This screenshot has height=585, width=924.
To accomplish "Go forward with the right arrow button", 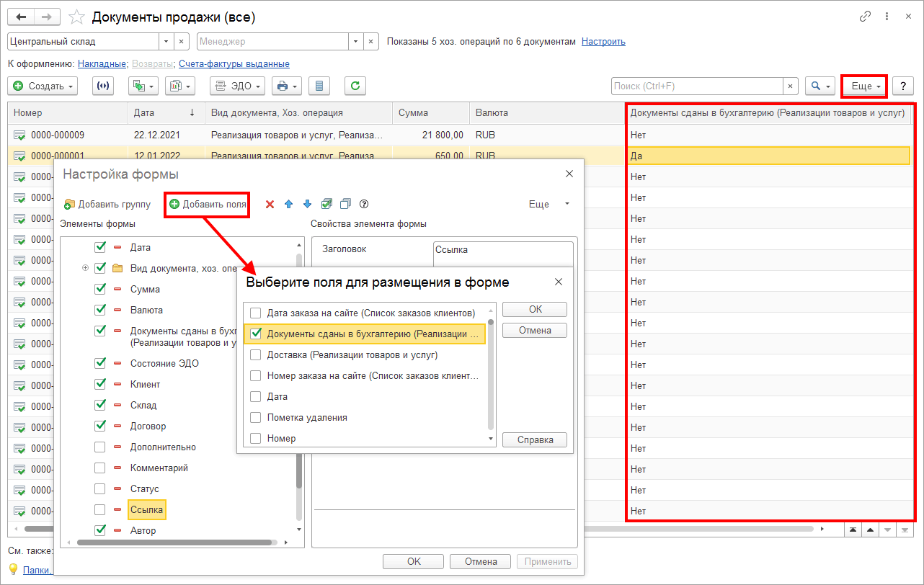I will (48, 16).
